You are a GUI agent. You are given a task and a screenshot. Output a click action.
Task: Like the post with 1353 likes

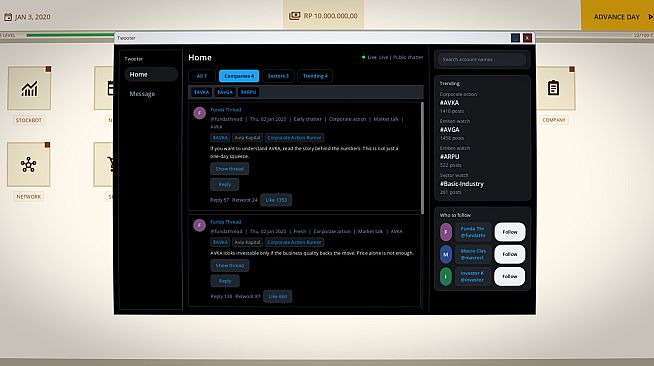tap(276, 200)
